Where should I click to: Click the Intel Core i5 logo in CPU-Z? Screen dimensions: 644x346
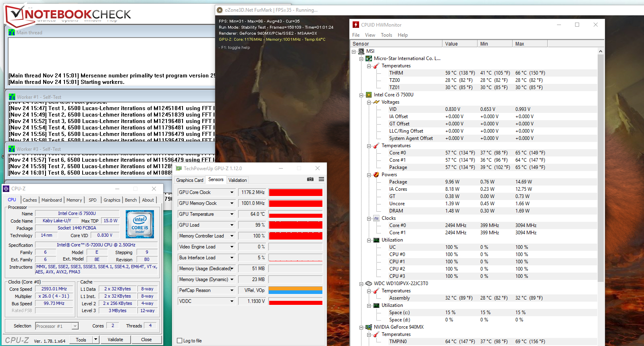coord(140,224)
